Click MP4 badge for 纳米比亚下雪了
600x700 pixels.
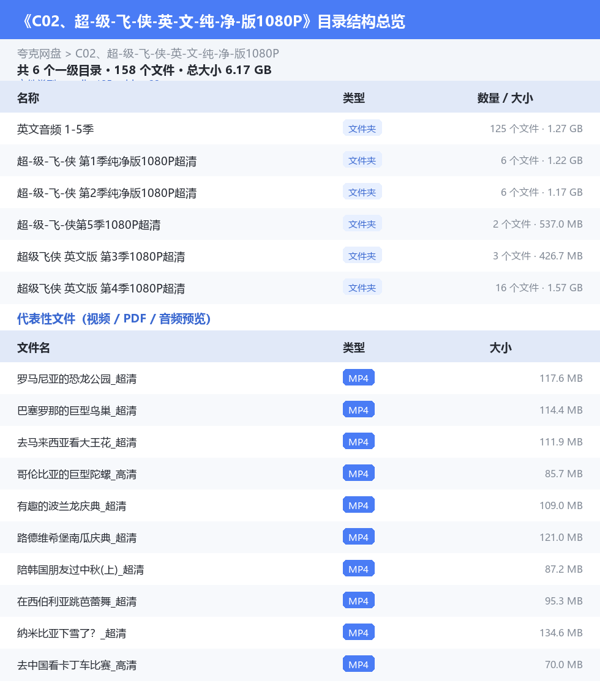coord(358,633)
